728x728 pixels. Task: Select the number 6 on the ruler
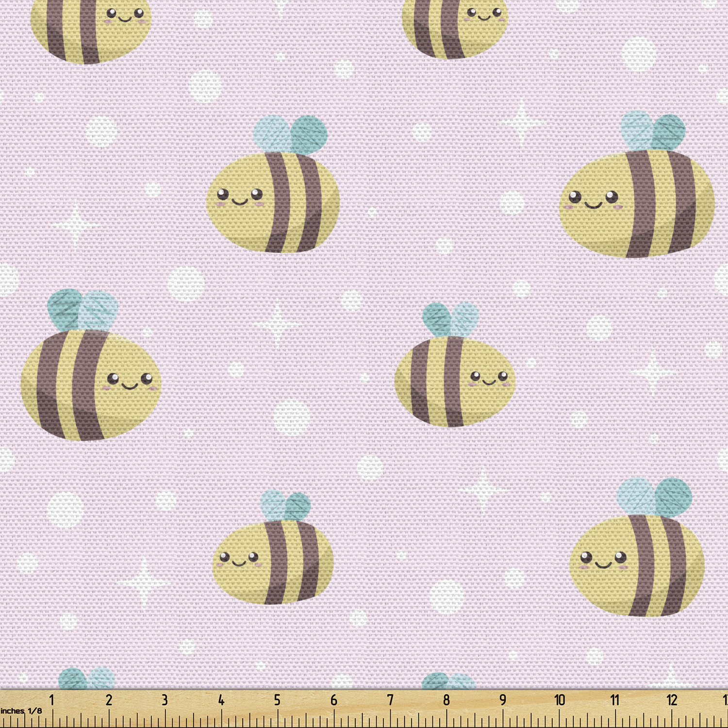click(334, 700)
